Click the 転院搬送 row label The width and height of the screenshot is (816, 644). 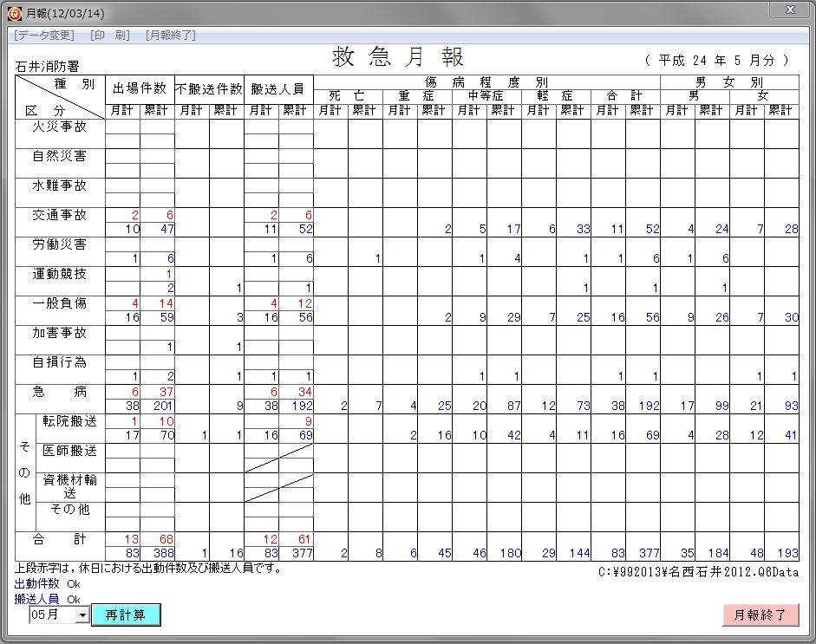[x=69, y=421]
